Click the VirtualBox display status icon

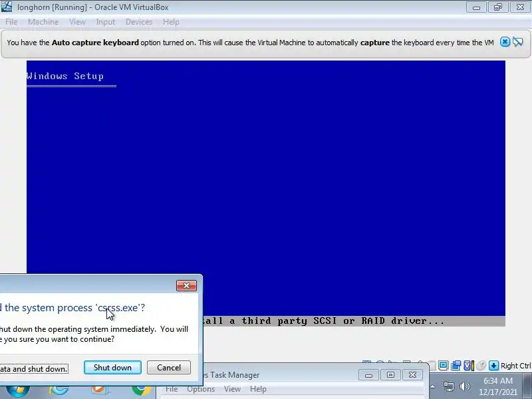tap(443, 366)
